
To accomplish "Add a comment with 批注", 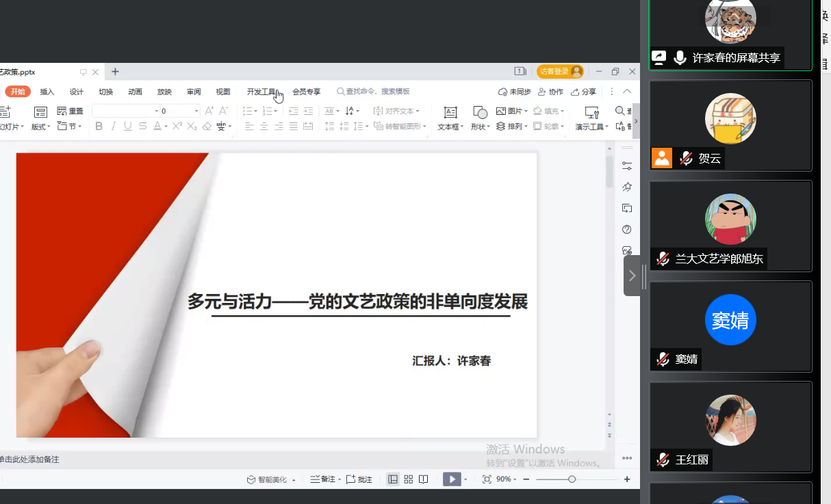I will 359,479.
